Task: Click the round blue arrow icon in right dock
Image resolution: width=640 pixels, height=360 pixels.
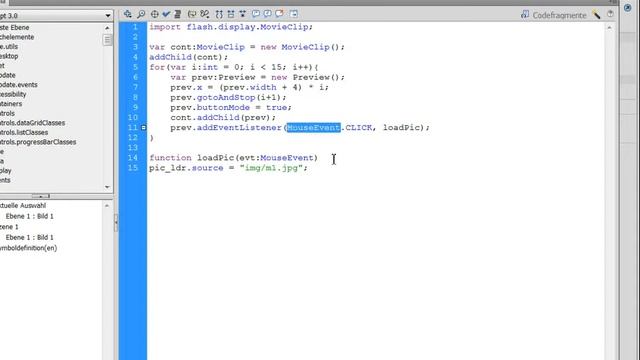Action: [x=628, y=8]
